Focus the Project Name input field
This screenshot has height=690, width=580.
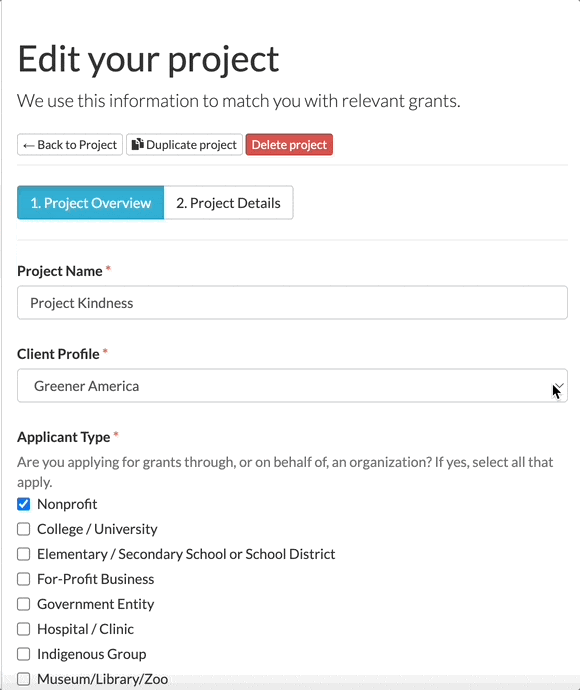(x=292, y=303)
